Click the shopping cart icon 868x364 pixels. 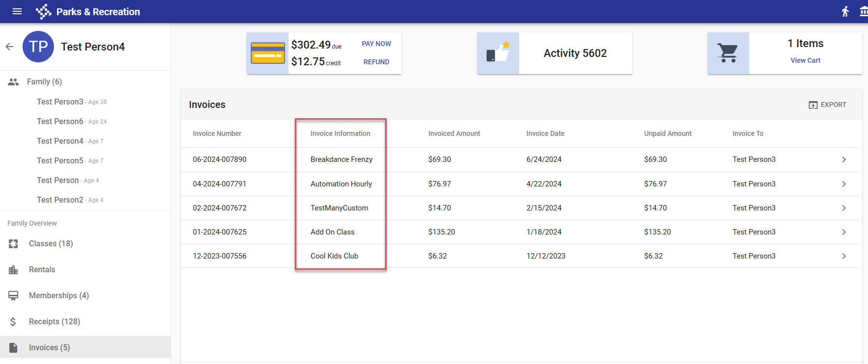pyautogui.click(x=728, y=53)
